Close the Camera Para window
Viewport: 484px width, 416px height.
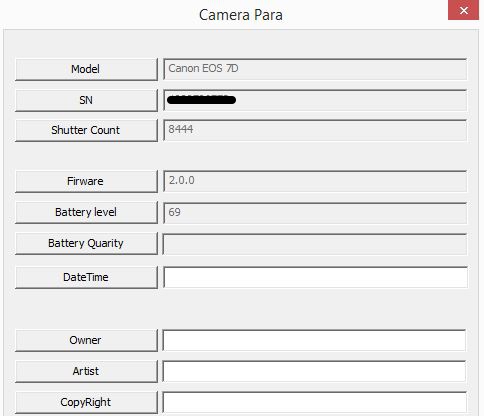click(x=463, y=10)
